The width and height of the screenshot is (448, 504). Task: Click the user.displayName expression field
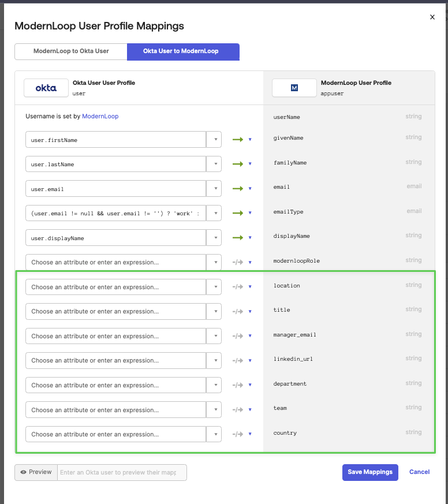point(115,237)
